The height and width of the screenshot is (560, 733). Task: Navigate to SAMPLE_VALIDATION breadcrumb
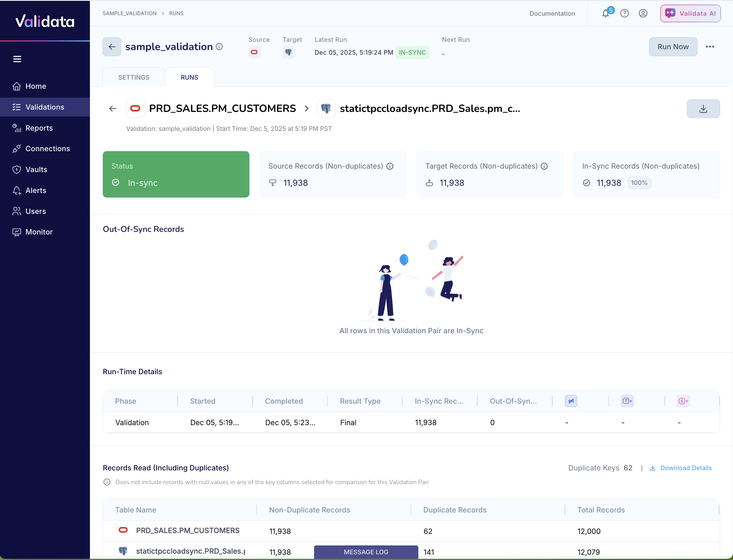point(129,13)
